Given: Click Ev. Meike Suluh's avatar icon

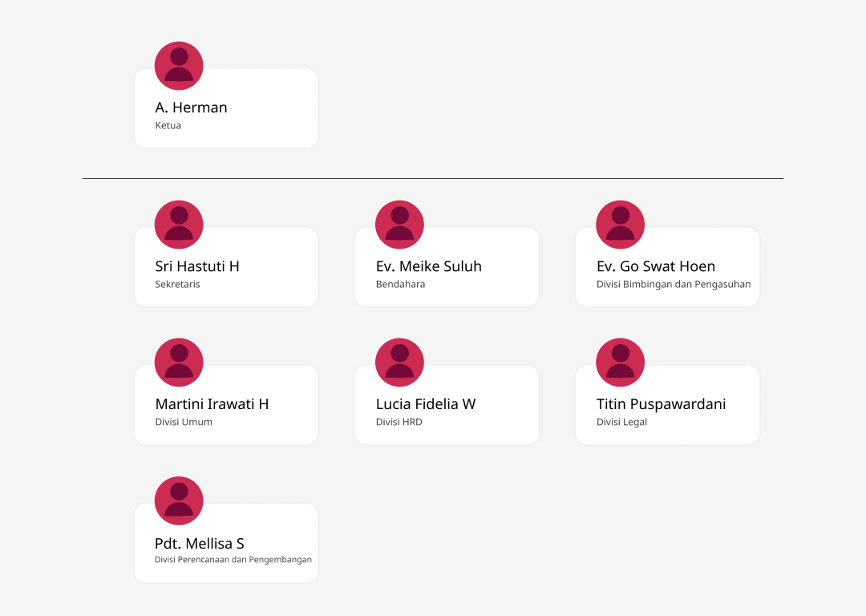Looking at the screenshot, I should 399,225.
